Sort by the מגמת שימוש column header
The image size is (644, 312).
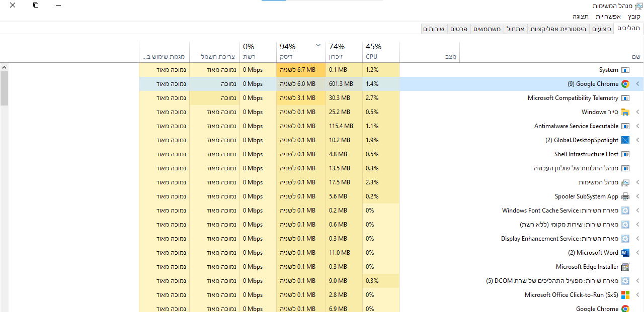tap(165, 51)
